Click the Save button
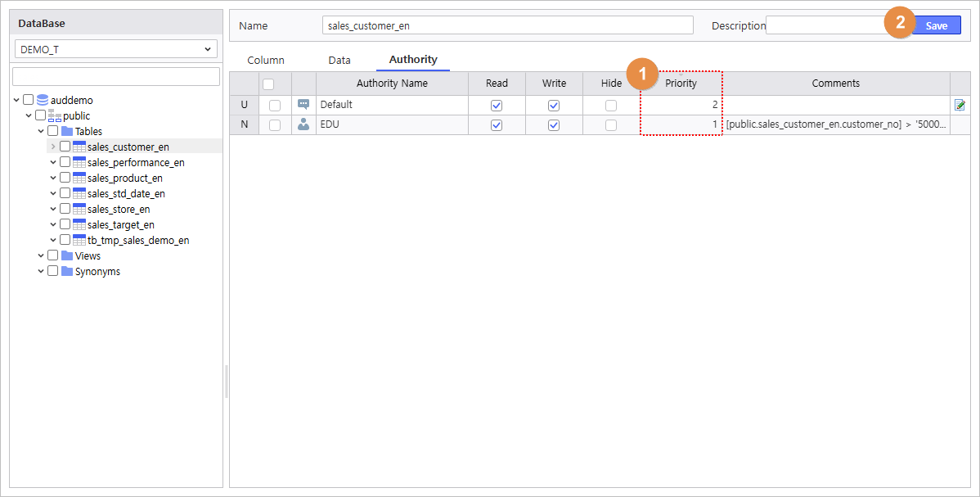The image size is (980, 497). click(x=936, y=25)
